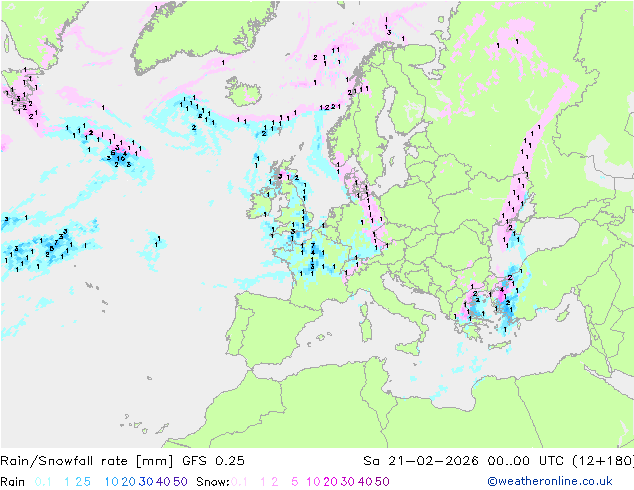The image size is (634, 490).
Task: Select the Snow legend value 0.1
Action: (239, 482)
